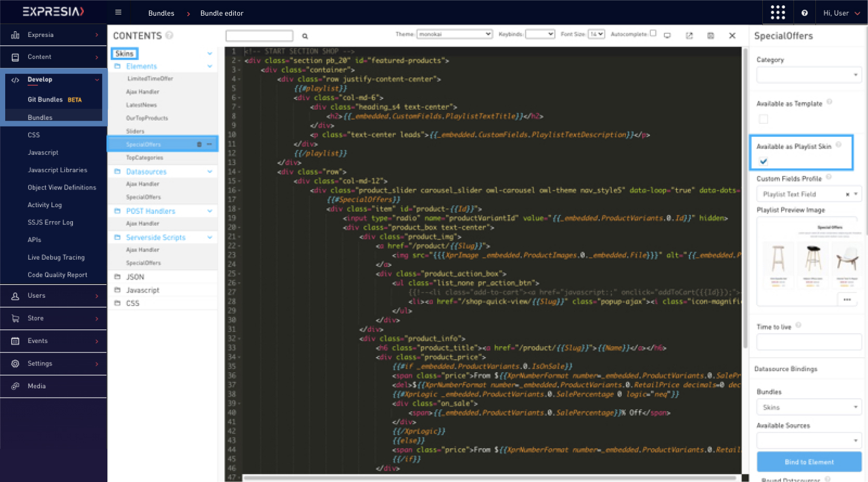Open the apps grid icon
The image size is (868, 482).
point(778,12)
